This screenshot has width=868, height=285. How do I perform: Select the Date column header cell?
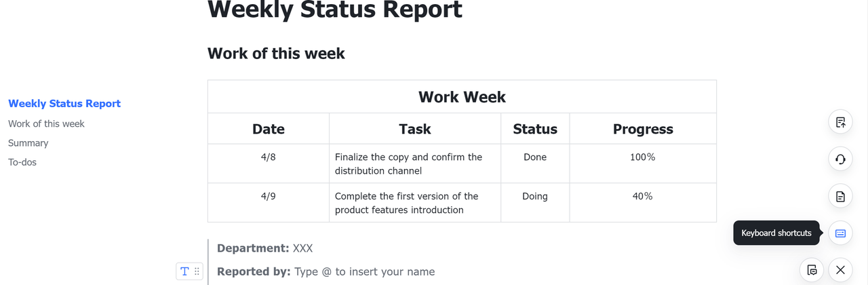(269, 129)
